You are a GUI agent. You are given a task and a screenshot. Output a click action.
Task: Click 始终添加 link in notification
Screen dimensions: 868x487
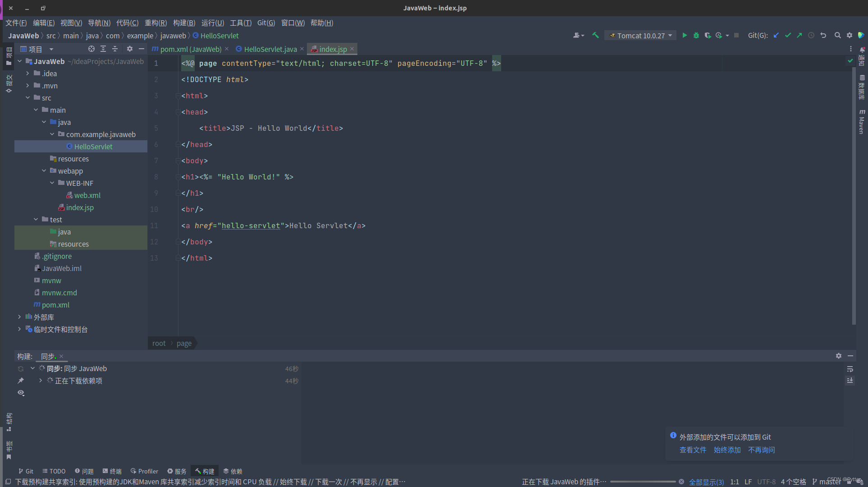(x=727, y=450)
